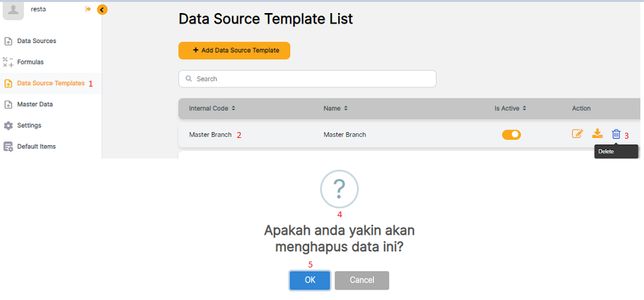Open Master Data in sidebar
644x300 pixels.
pyautogui.click(x=34, y=104)
